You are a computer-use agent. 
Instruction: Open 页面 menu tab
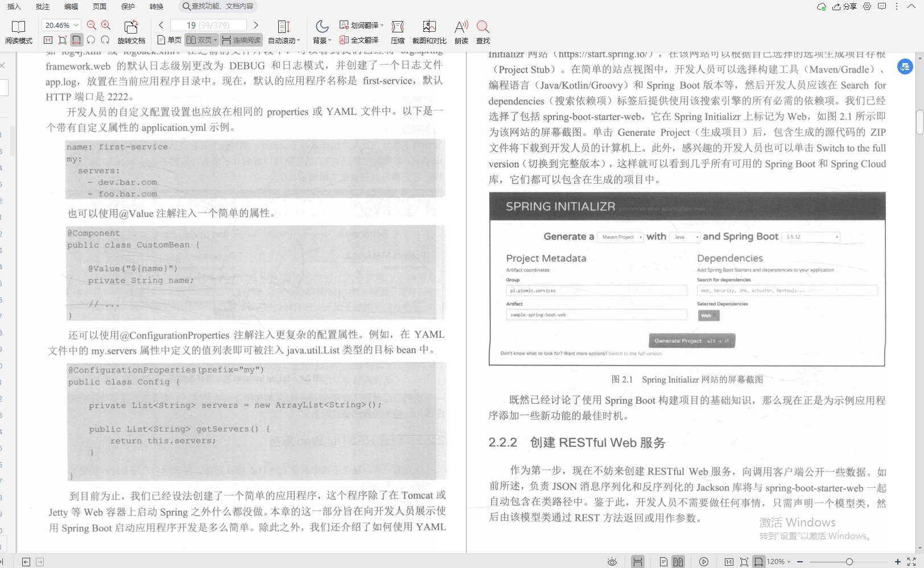pos(99,6)
